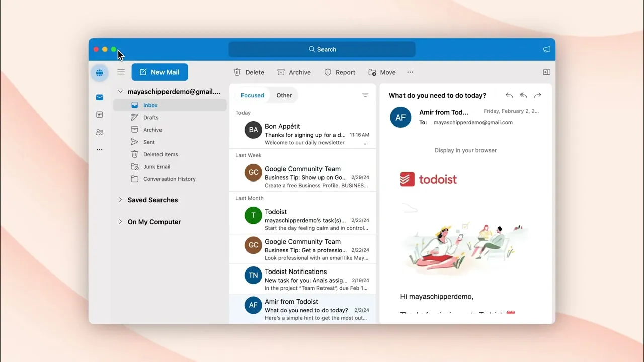Open the message list filter icon
Screen dimensions: 644x362
(x=365, y=95)
